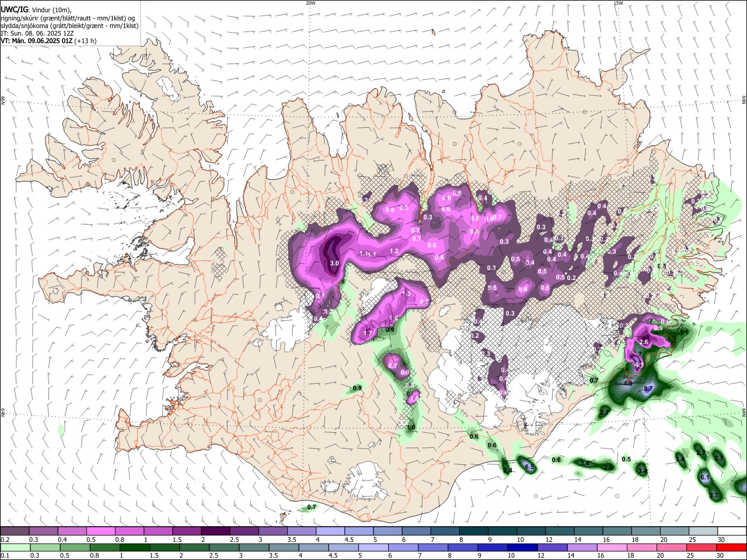Select the deep blue 10 swatch in rain legend
The height and width of the screenshot is (560, 747).
pos(522,547)
